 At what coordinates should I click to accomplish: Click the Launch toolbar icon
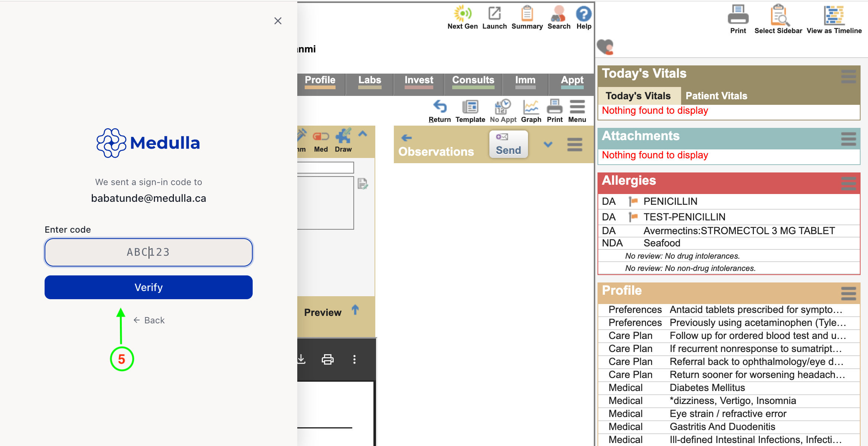[x=495, y=17]
